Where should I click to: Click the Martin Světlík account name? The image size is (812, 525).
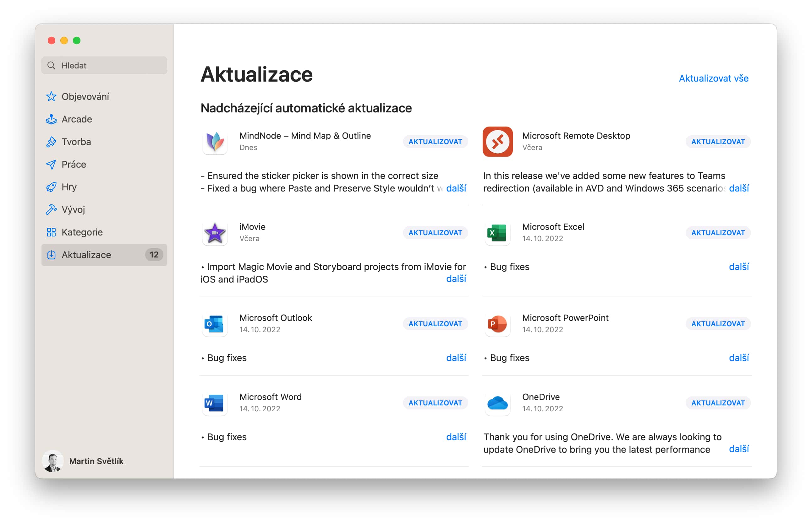coord(96,461)
